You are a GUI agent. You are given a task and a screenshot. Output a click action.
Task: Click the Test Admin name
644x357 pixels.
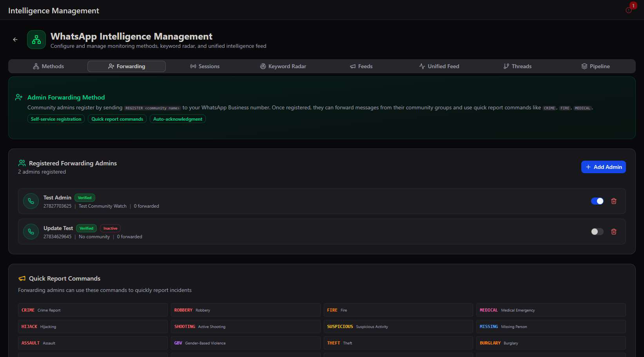(57, 198)
